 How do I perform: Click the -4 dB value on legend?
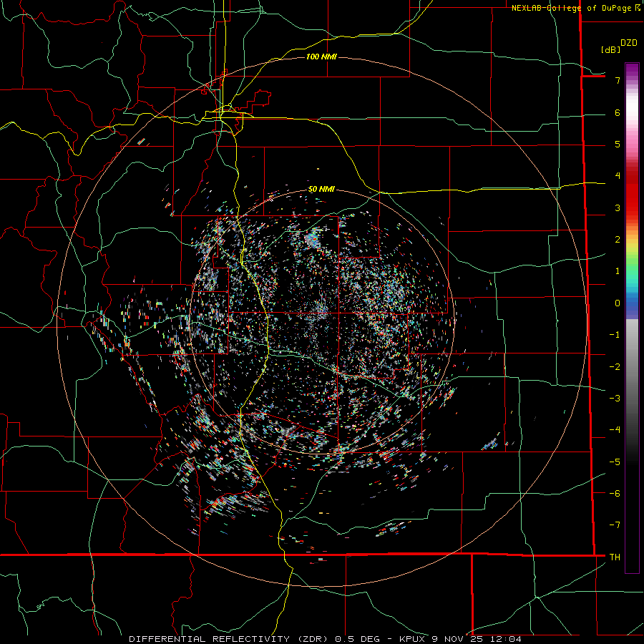615,430
